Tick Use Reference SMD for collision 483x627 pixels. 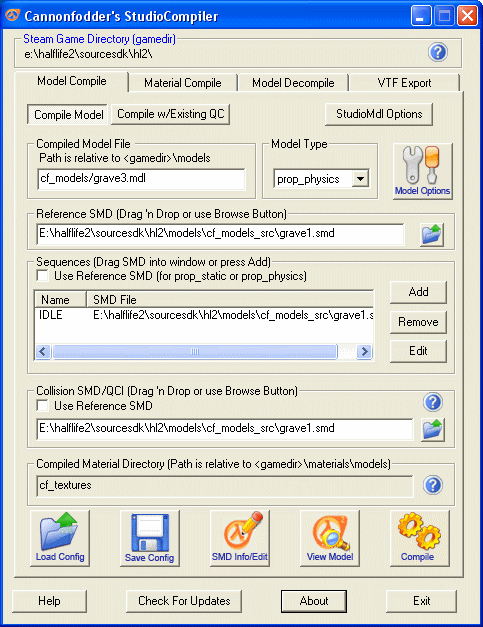42,406
